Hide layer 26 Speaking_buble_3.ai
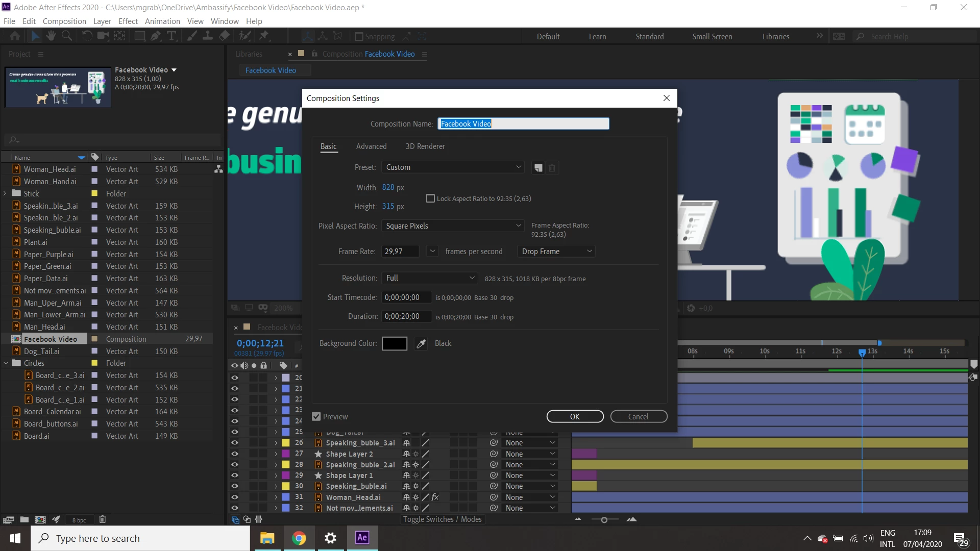 [235, 443]
